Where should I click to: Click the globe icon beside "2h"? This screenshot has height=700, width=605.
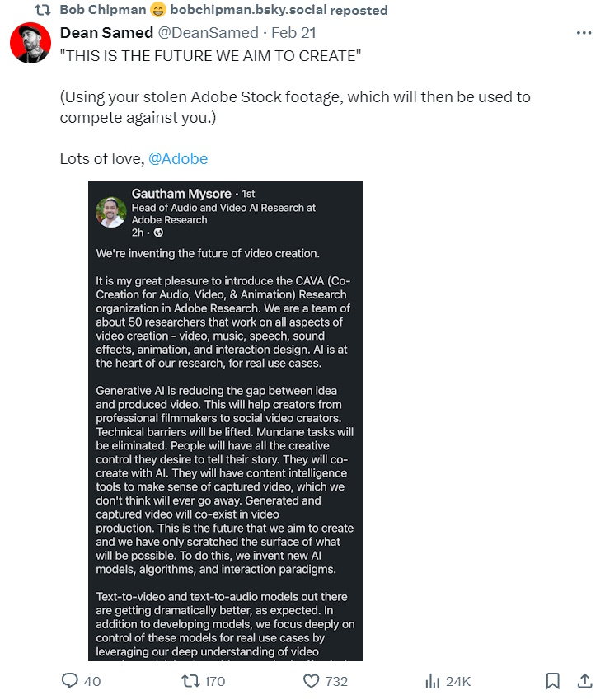pyautogui.click(x=158, y=233)
